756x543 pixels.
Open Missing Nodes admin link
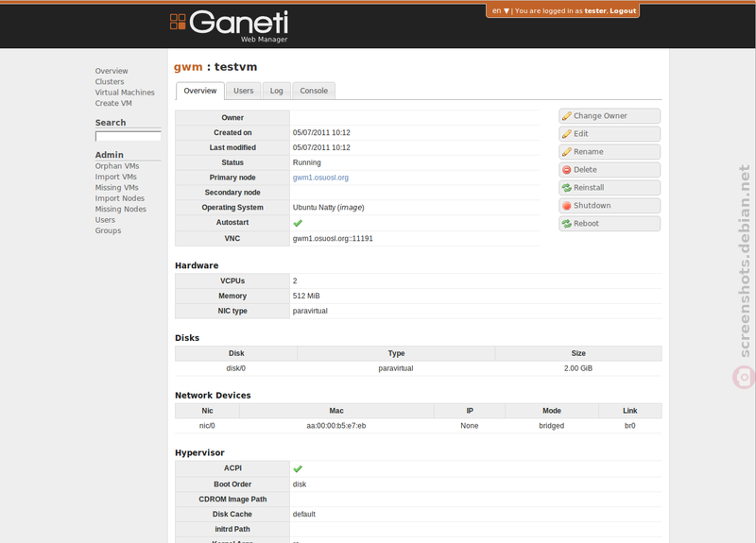[121, 209]
